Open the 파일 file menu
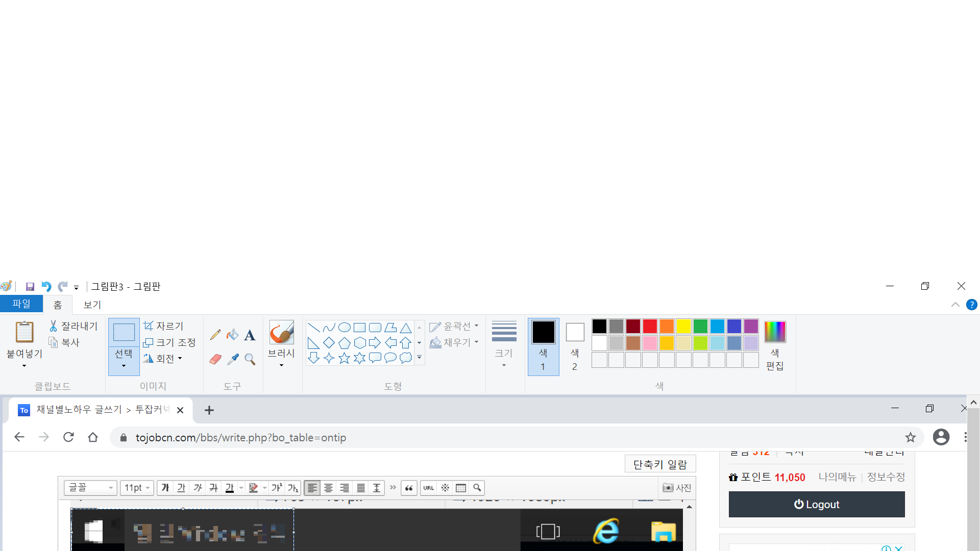Screen dimensions: 980x551 click(x=21, y=304)
